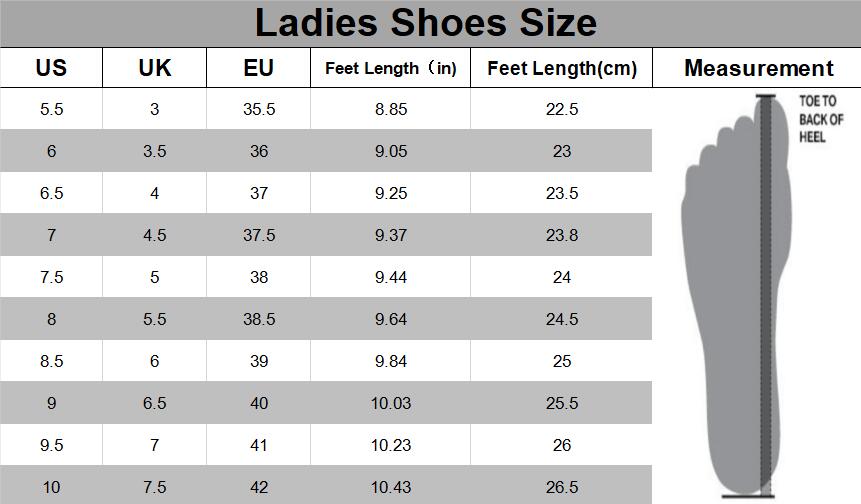
Task: Click the 9.25 inch feet length cell
Action: tap(390, 193)
